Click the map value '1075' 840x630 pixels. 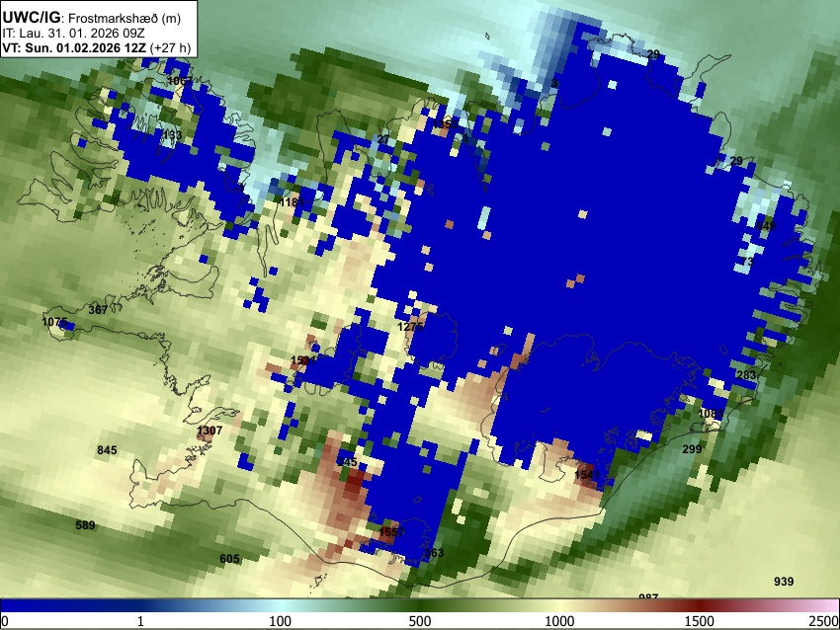pyautogui.click(x=54, y=322)
